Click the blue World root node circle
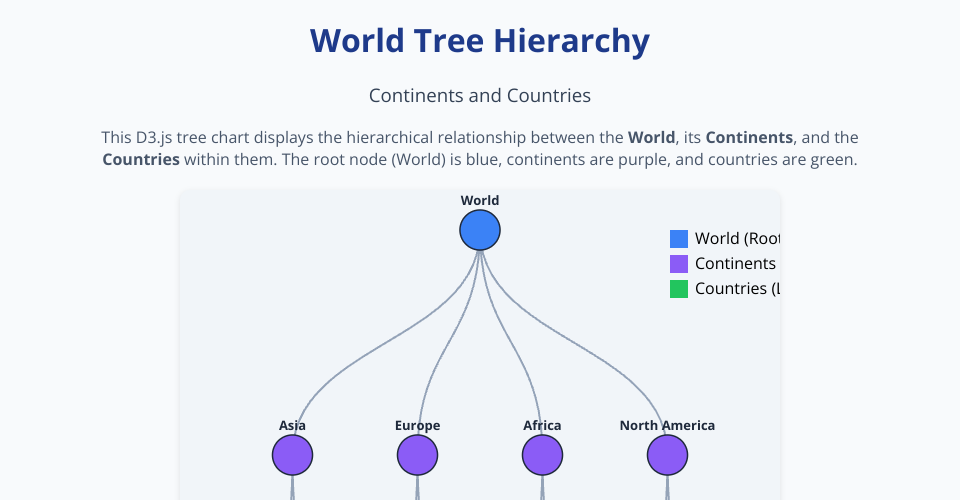 (x=480, y=231)
